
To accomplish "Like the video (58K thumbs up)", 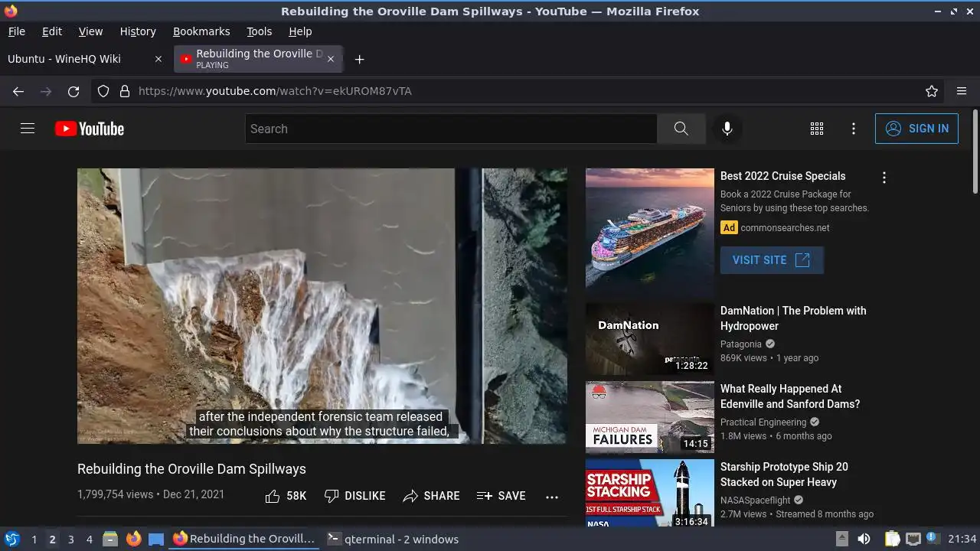I will point(286,496).
